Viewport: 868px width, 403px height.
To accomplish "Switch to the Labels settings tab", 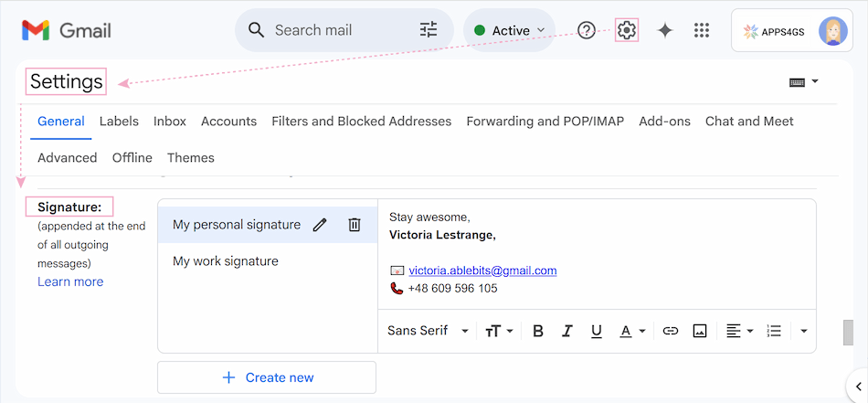I will coord(119,122).
